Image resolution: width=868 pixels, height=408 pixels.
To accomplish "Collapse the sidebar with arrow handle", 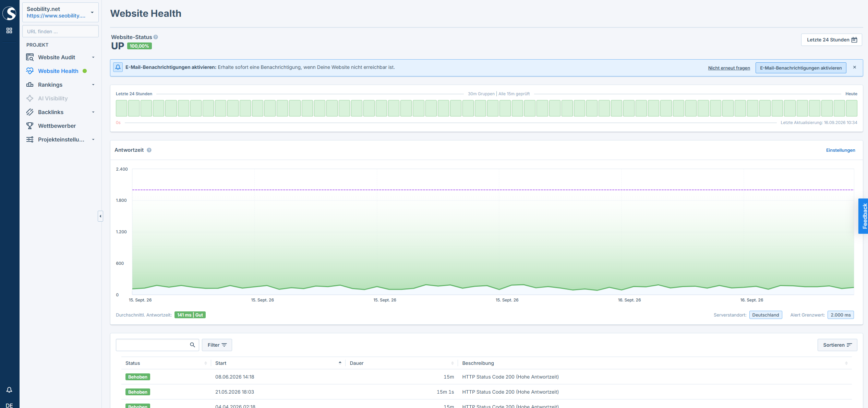I will (x=100, y=216).
